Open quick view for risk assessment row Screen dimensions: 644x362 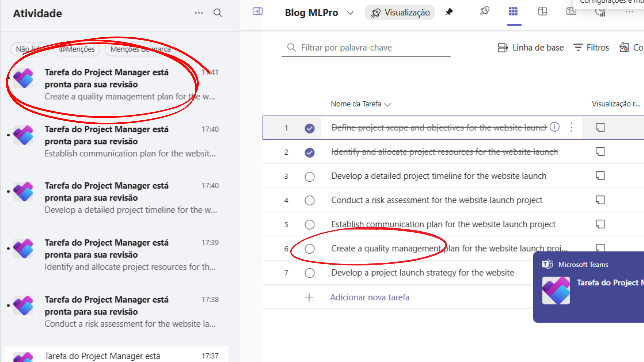[600, 200]
